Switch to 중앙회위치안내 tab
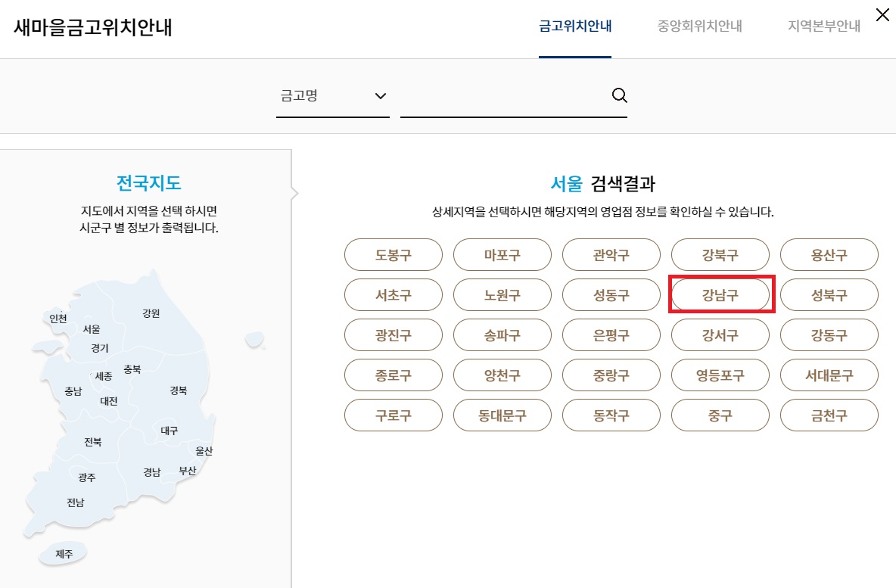This screenshot has height=588, width=896. [699, 26]
